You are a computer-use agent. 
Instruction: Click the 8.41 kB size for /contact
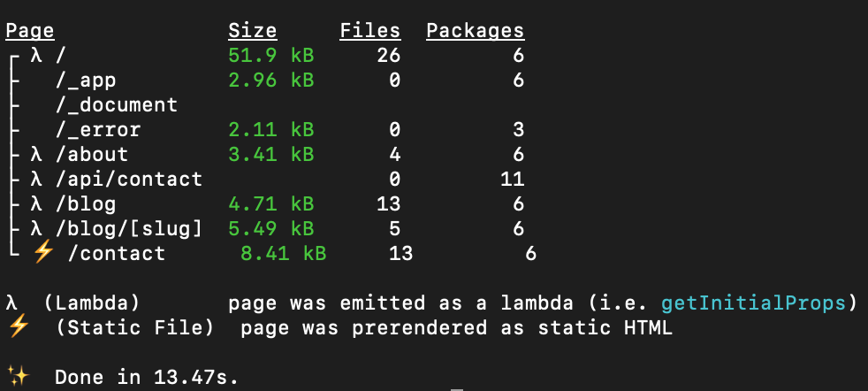pyautogui.click(x=284, y=253)
